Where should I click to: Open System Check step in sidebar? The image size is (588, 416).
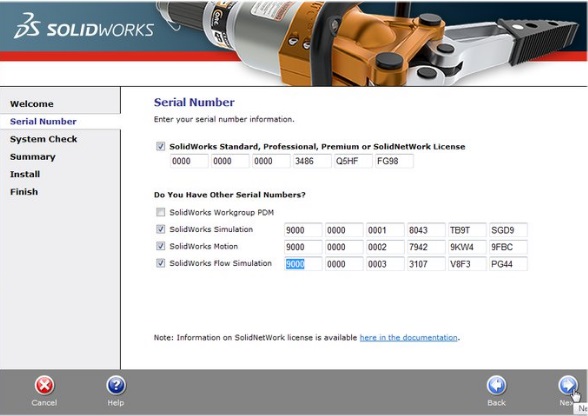click(44, 139)
